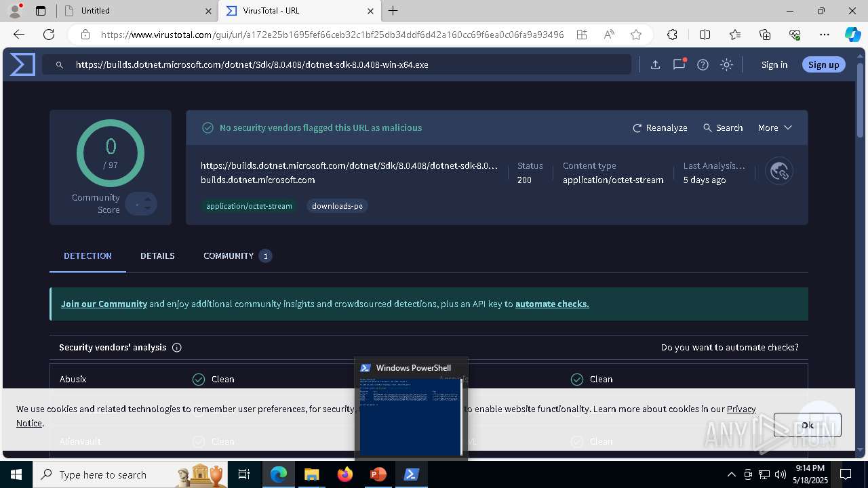Click the Split screen icon
The width and height of the screenshot is (868, 488).
tap(705, 35)
